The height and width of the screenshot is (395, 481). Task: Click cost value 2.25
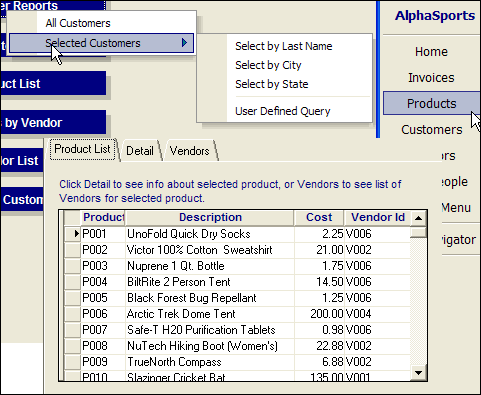[x=333, y=234]
